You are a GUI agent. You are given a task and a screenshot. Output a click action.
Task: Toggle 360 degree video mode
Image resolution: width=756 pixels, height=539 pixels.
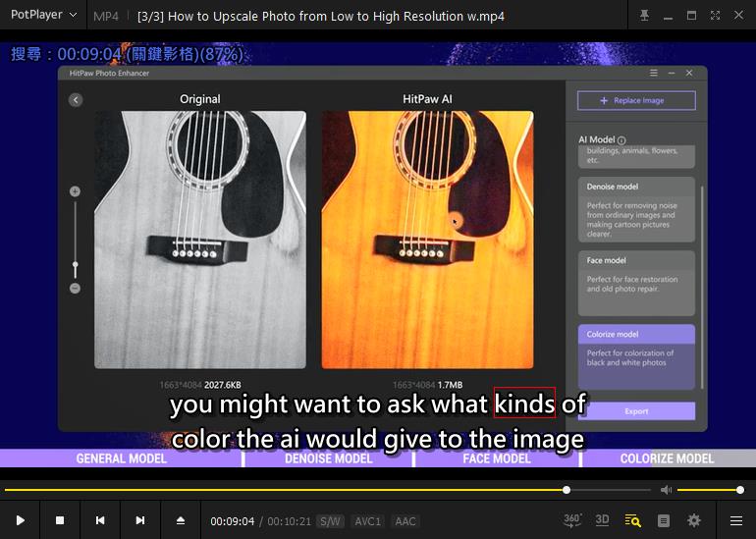[x=571, y=520]
